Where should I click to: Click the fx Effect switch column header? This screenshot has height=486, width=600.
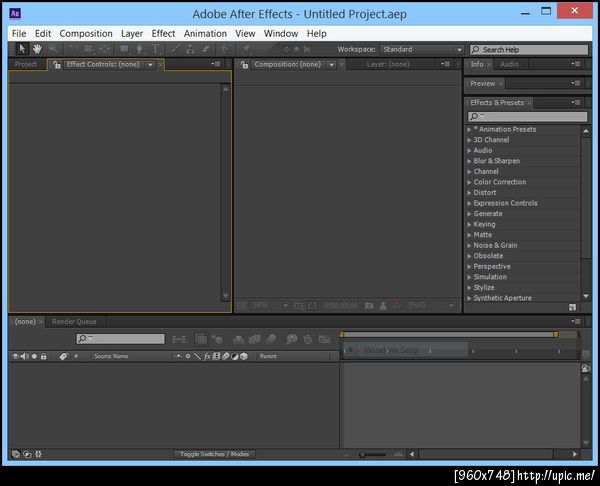click(207, 356)
